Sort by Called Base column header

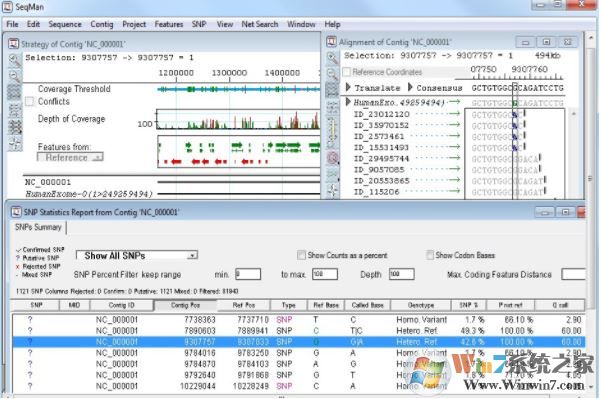coord(367,305)
